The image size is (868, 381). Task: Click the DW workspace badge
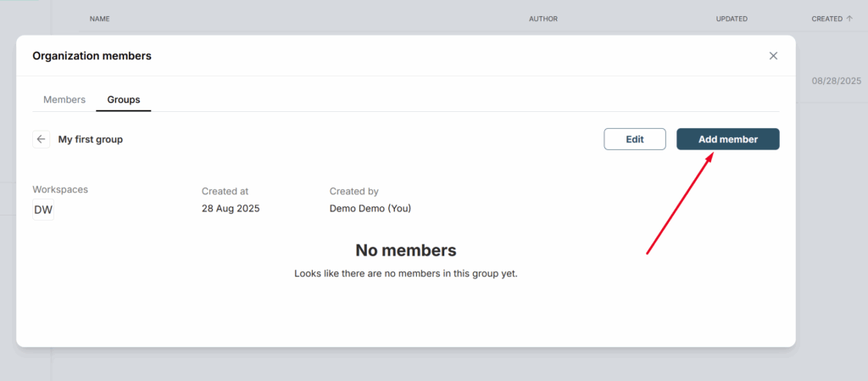[x=43, y=210]
